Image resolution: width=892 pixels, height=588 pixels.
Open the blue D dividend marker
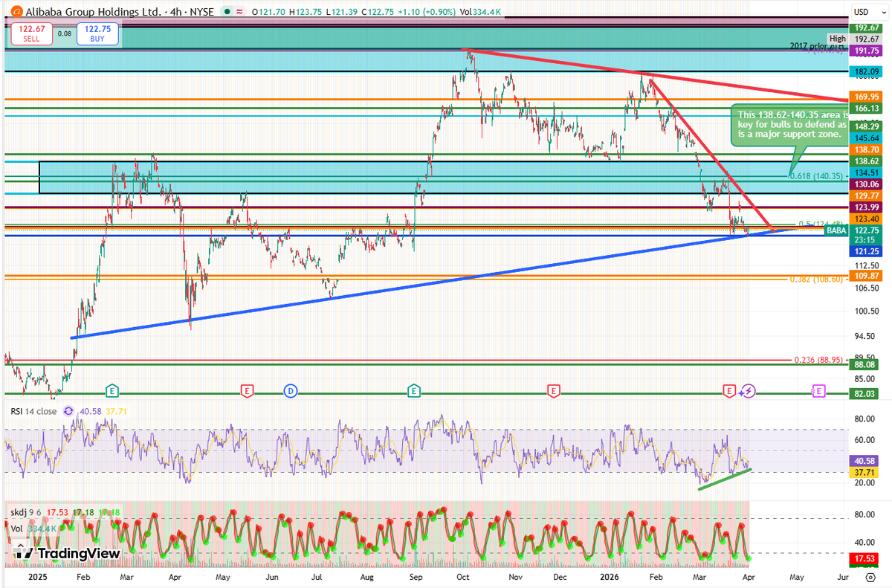coord(291,390)
